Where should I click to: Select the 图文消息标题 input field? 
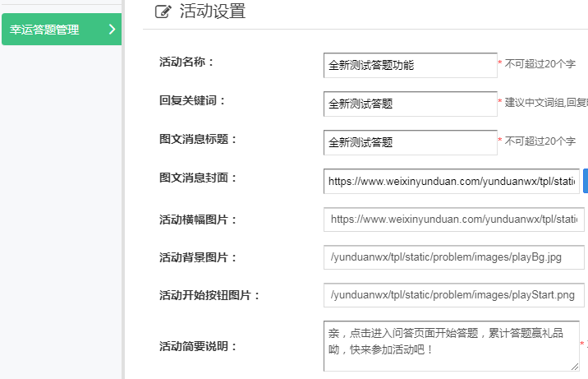(410, 142)
